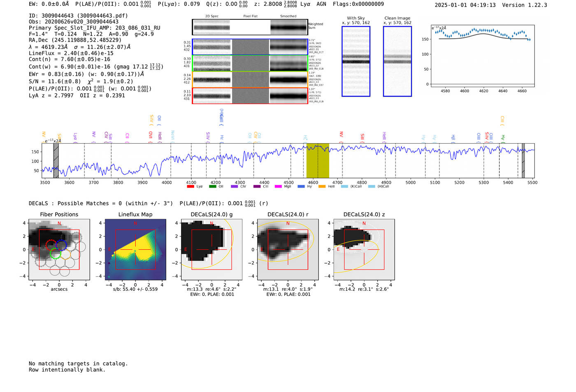Screen dimensions: 576x392
Task: Open the Fiber Positions cutout image
Action: [59, 249]
